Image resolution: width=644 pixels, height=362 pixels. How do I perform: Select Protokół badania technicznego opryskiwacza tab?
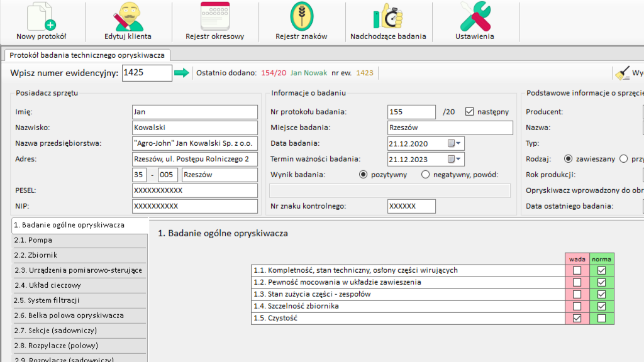pos(87,55)
